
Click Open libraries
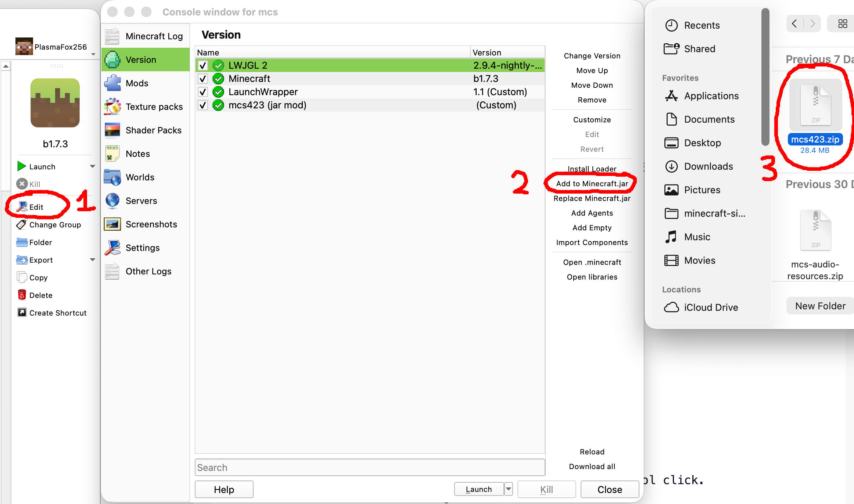click(x=592, y=277)
